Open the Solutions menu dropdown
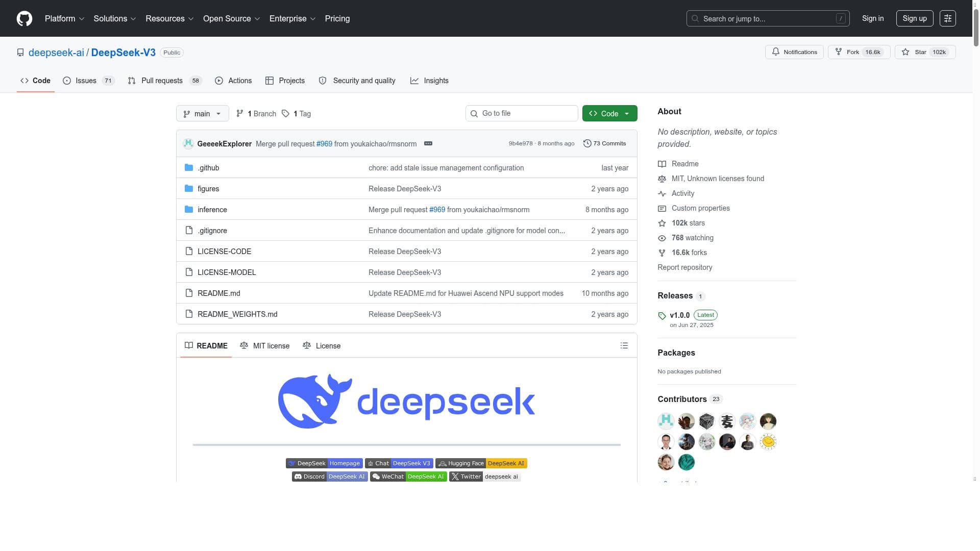Image resolution: width=980 pixels, height=551 pixels. 114,18
